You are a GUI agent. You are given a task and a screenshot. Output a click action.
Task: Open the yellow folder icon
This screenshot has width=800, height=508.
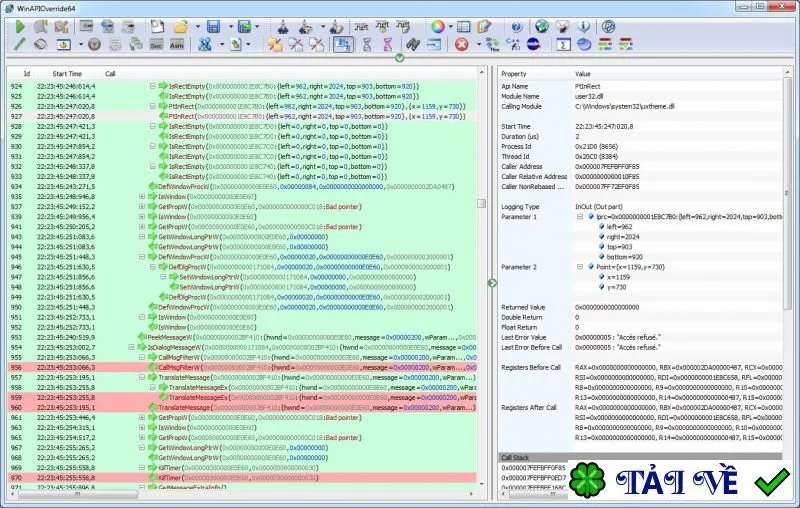(181, 27)
